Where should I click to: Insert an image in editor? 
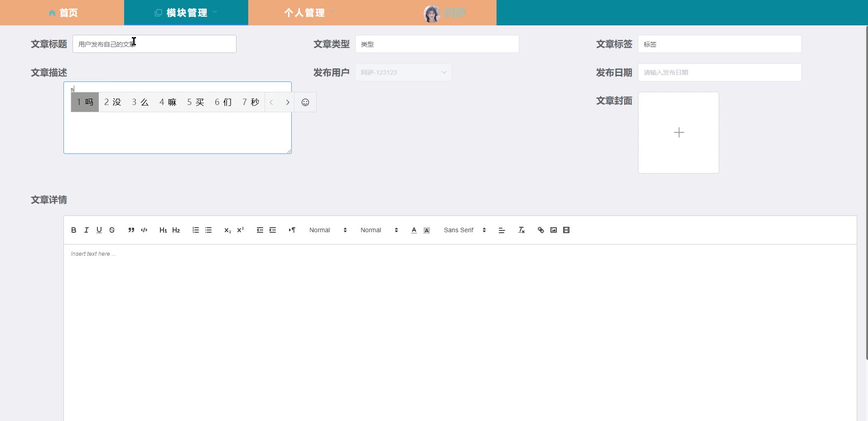click(x=554, y=230)
